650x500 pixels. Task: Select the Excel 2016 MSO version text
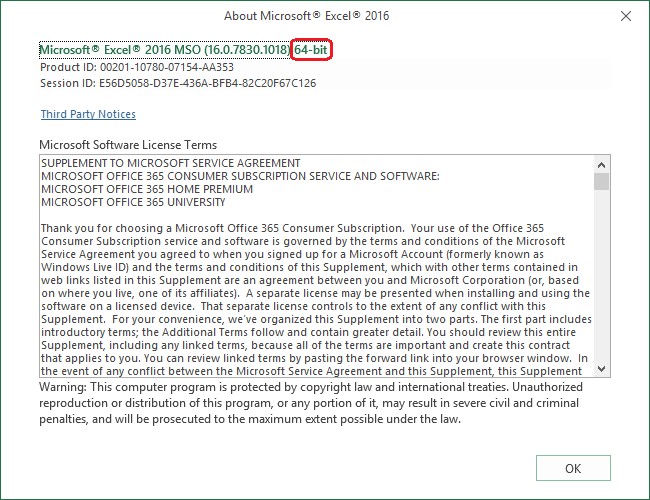[x=164, y=50]
